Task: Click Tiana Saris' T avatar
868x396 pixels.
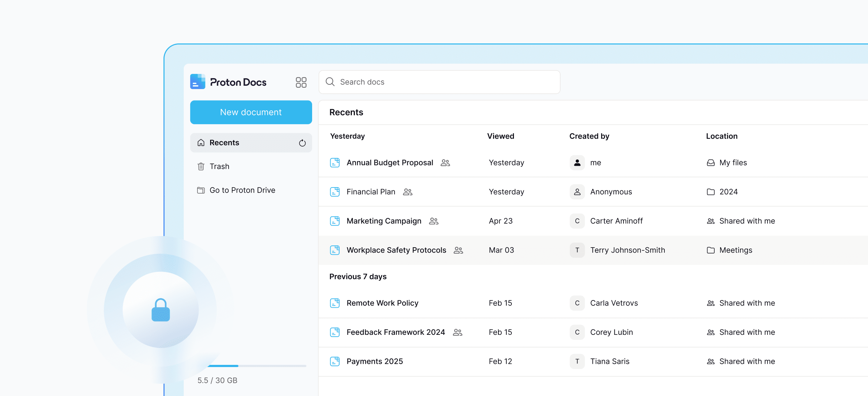Action: tap(577, 361)
